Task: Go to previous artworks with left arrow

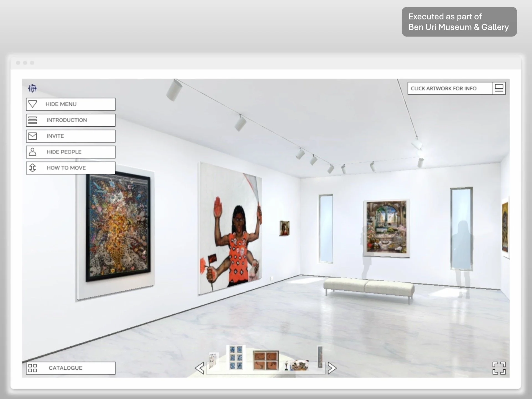Action: pyautogui.click(x=199, y=368)
